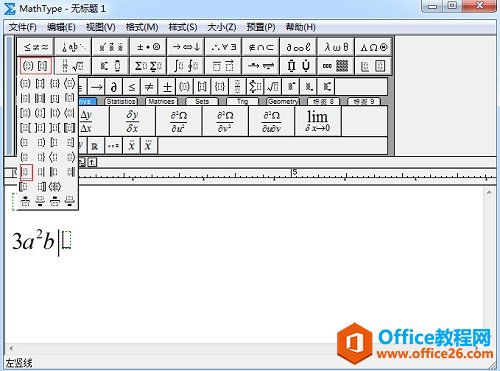The image size is (500, 371).
Task: Open the labeled arrow templates palette
Action: click(x=261, y=66)
